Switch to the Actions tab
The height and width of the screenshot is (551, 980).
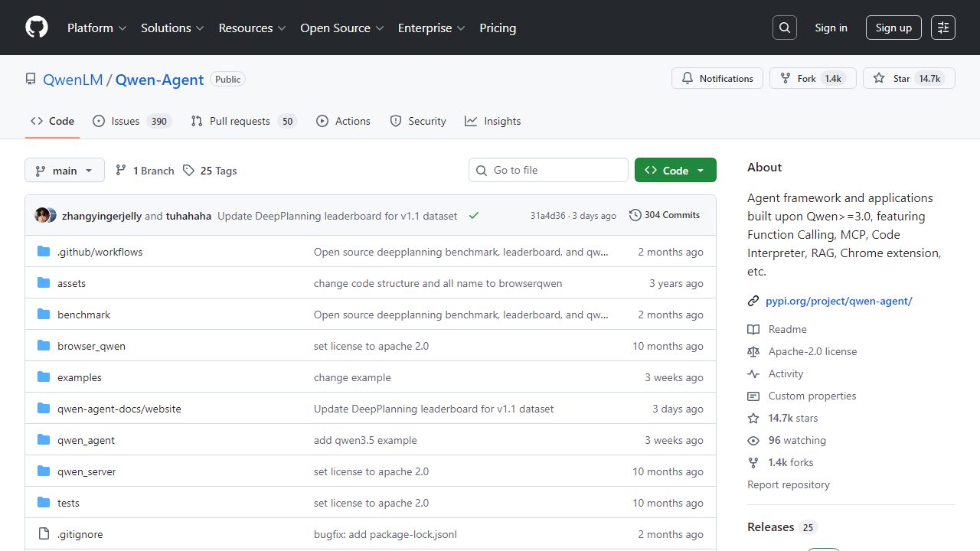coord(343,121)
